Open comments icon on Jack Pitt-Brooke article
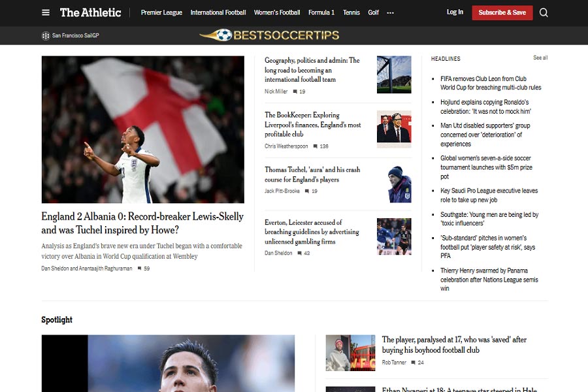Viewport: 588px width, 392px height. pyautogui.click(x=307, y=191)
